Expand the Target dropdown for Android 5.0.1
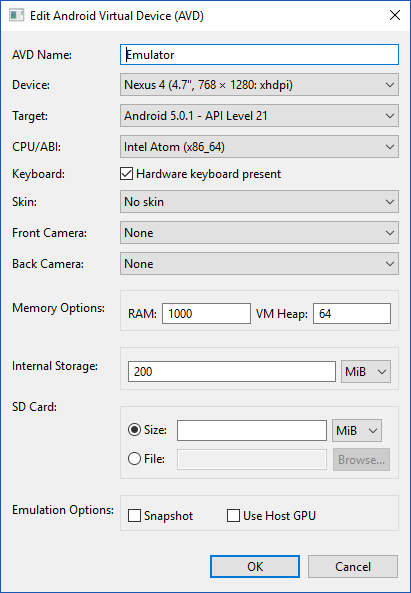Viewport: 411px width, 593px height. click(x=259, y=116)
